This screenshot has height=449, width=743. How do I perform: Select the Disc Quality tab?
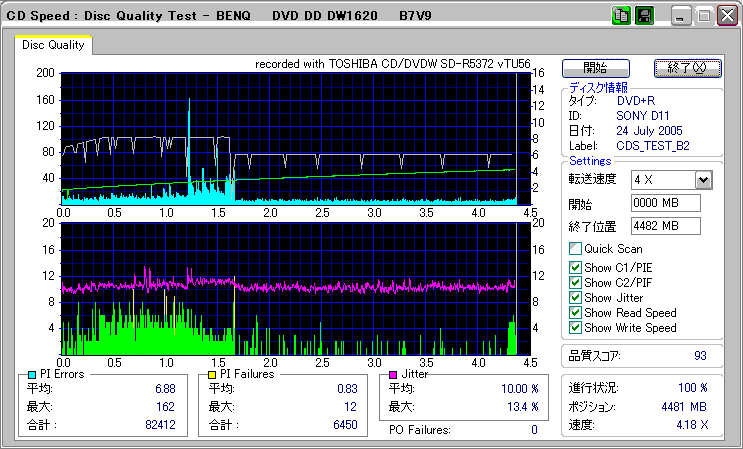tap(53, 45)
